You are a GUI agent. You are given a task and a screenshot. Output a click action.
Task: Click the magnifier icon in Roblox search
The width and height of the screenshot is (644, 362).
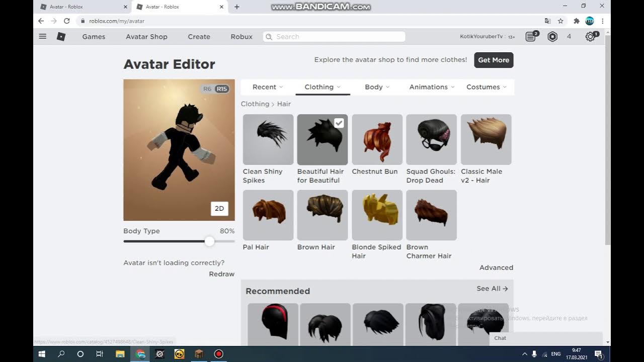(x=269, y=37)
